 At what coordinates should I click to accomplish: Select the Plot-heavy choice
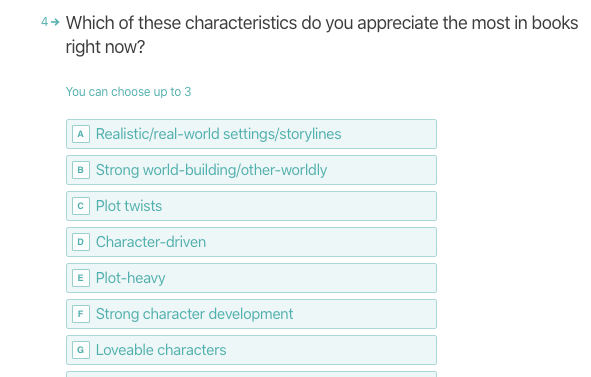tap(251, 278)
